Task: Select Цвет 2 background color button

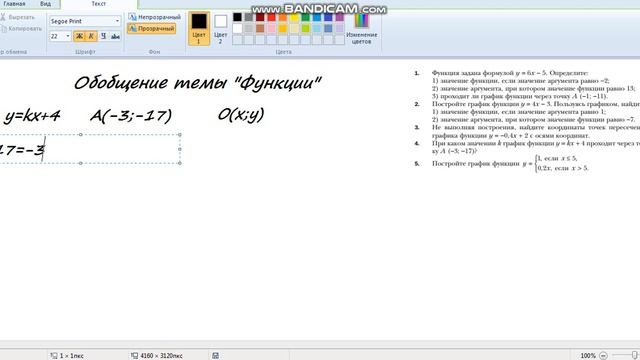Action: tap(220, 28)
